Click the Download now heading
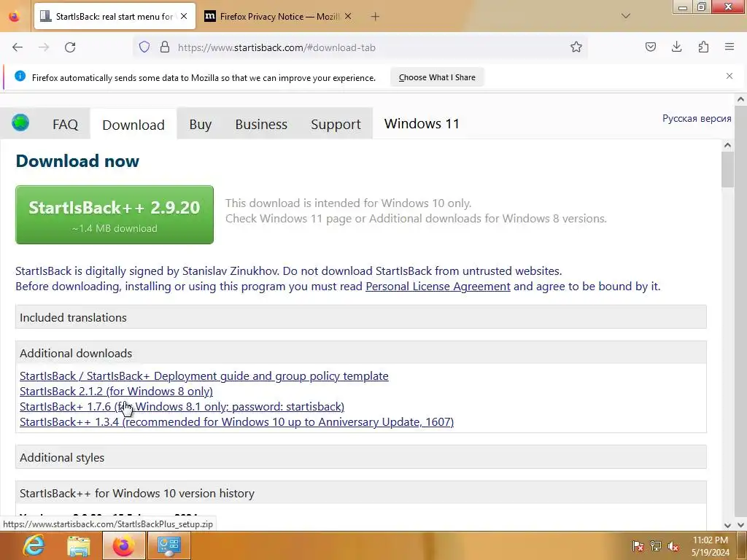 (77, 161)
